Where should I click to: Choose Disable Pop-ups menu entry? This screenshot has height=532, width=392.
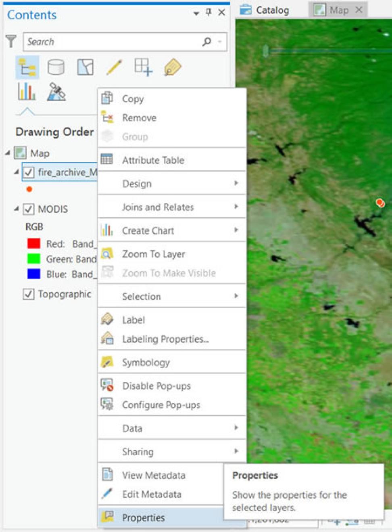tap(172, 385)
